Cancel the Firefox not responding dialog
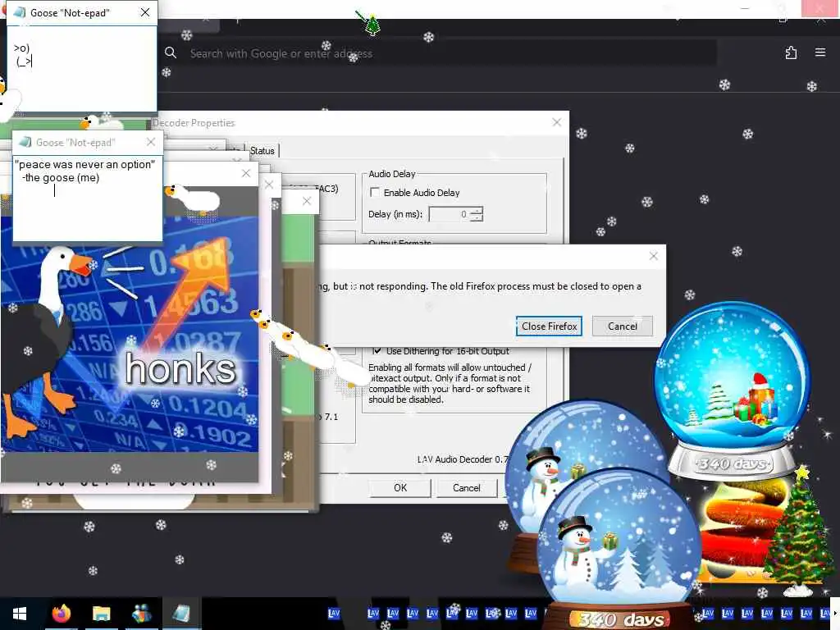 (x=622, y=326)
